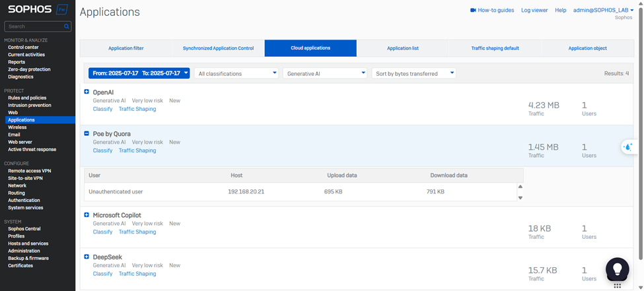This screenshot has width=644, height=291.
Task: Open the All classifications dropdown
Action: tap(236, 73)
